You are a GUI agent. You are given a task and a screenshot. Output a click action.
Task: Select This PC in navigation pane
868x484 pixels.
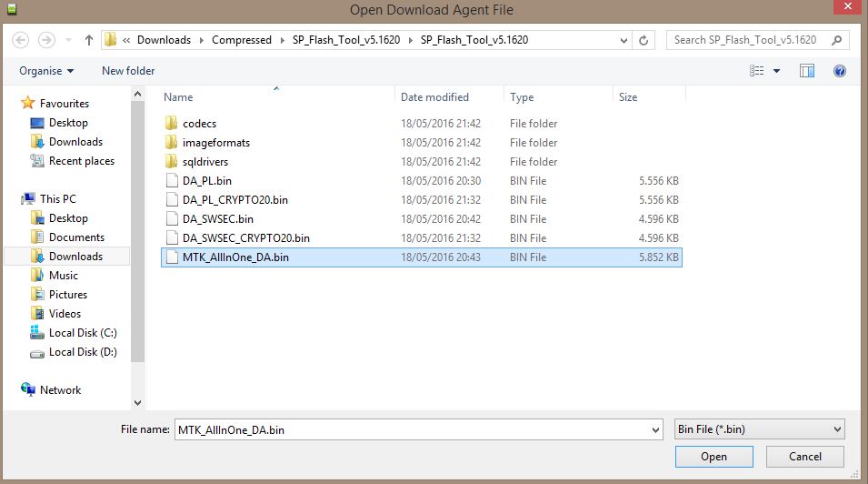click(x=57, y=199)
